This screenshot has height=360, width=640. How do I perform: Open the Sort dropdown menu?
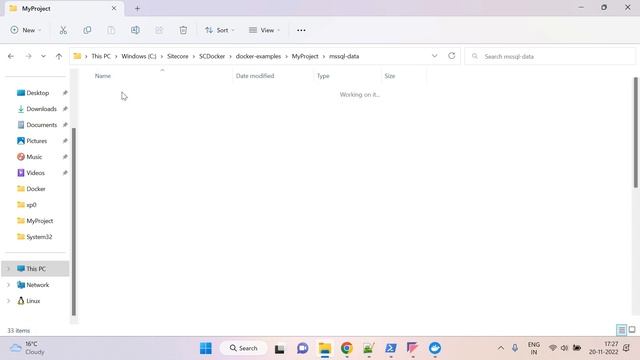[220, 30]
